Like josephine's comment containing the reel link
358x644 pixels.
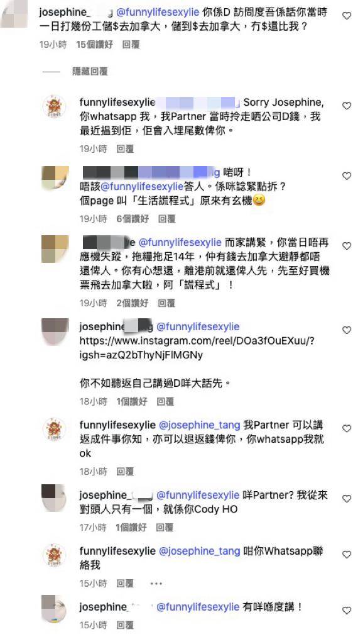coord(347,330)
